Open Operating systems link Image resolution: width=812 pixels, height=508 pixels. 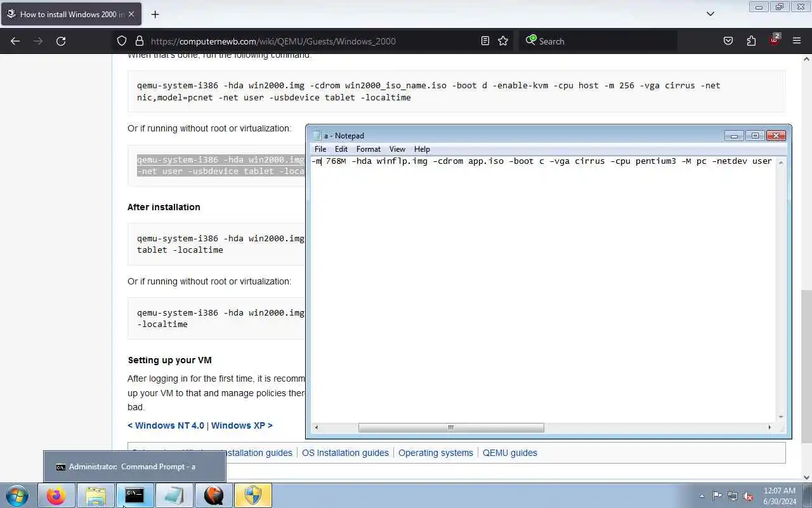[436, 453]
